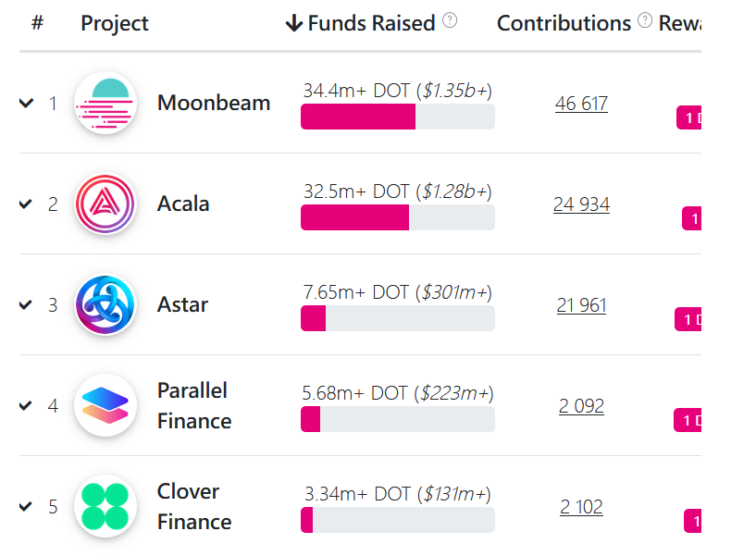Open Moonbeam's 46 617 contributions link
Screen dimensions: 756x556
click(x=581, y=104)
